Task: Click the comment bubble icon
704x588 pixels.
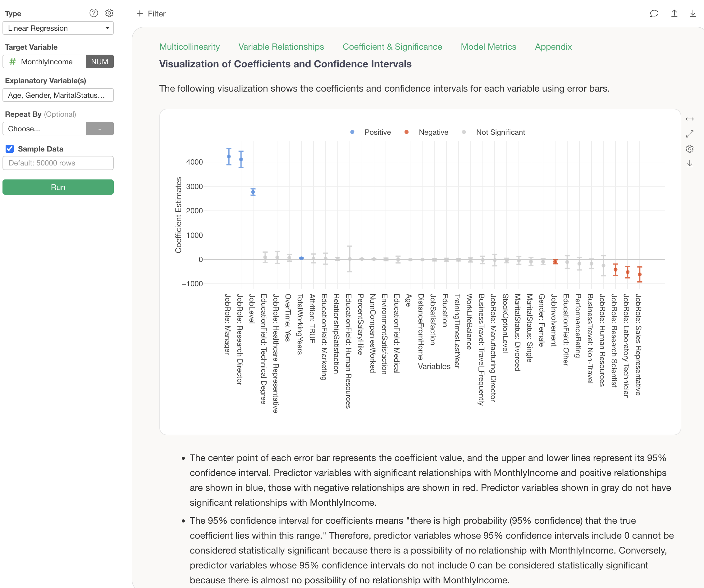Action: click(654, 13)
